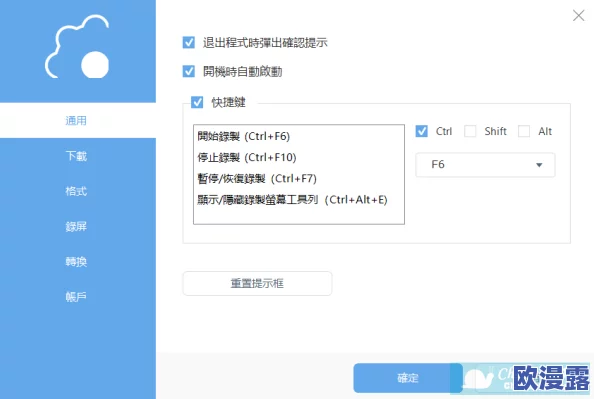Open the 格式 settings tab
This screenshot has width=594, height=399.
(x=78, y=191)
